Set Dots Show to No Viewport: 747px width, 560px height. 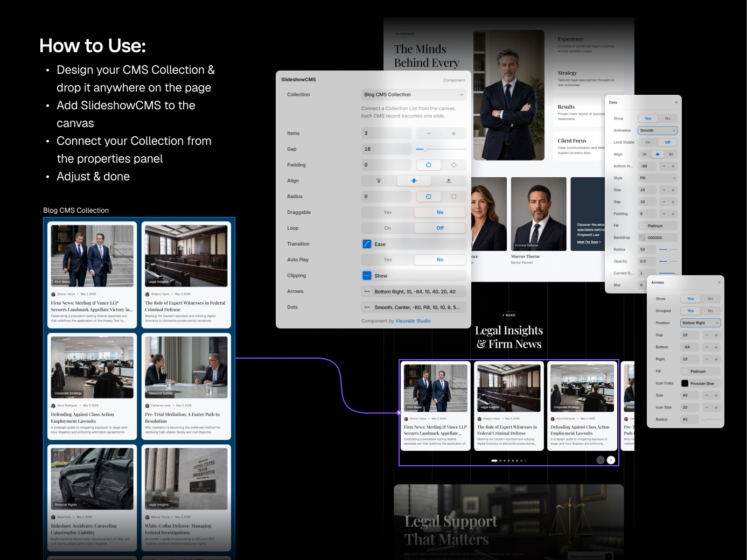tap(667, 118)
